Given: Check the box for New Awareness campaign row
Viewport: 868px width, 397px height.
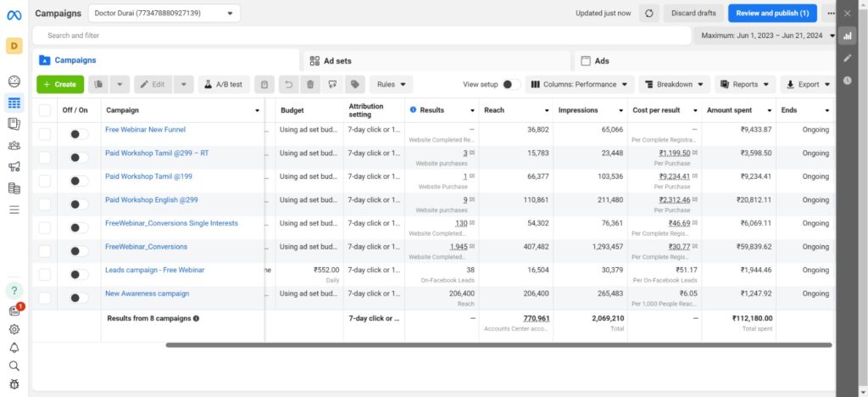Looking at the screenshot, I should (45, 298).
